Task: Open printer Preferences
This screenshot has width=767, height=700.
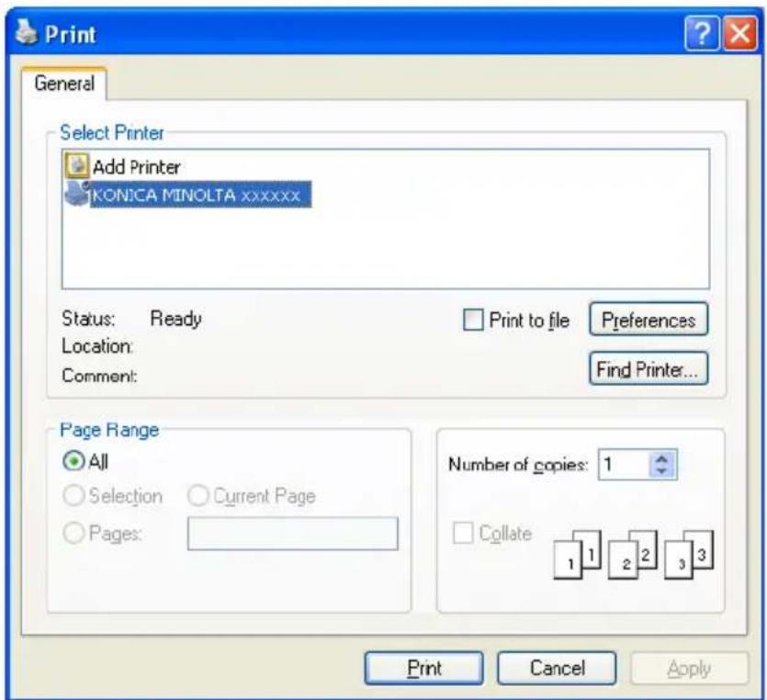Action: 649,320
